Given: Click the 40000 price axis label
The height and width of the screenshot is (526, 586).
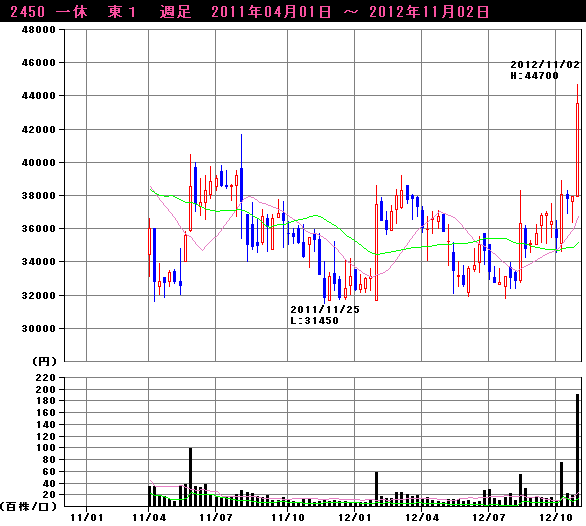Looking at the screenshot, I should click(x=38, y=163).
